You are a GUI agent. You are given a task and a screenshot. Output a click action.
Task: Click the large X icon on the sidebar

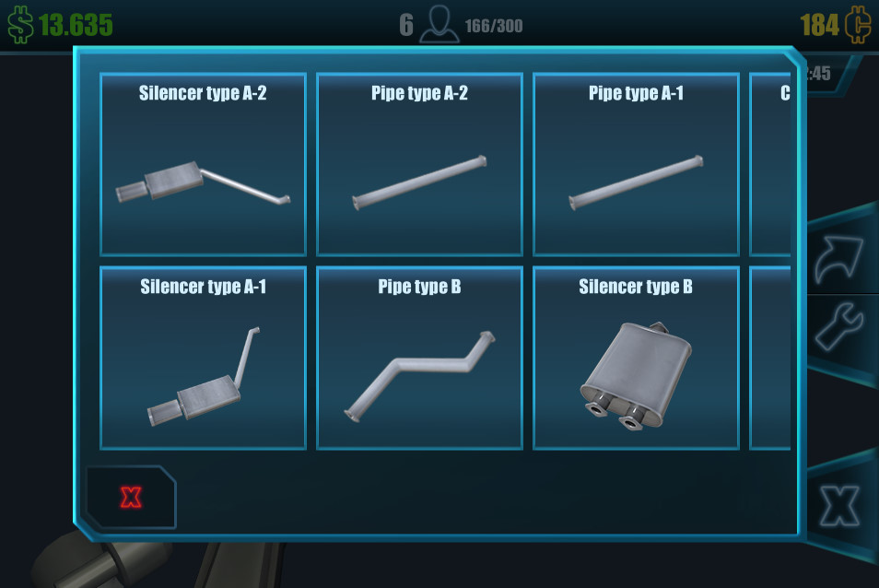[x=839, y=506]
